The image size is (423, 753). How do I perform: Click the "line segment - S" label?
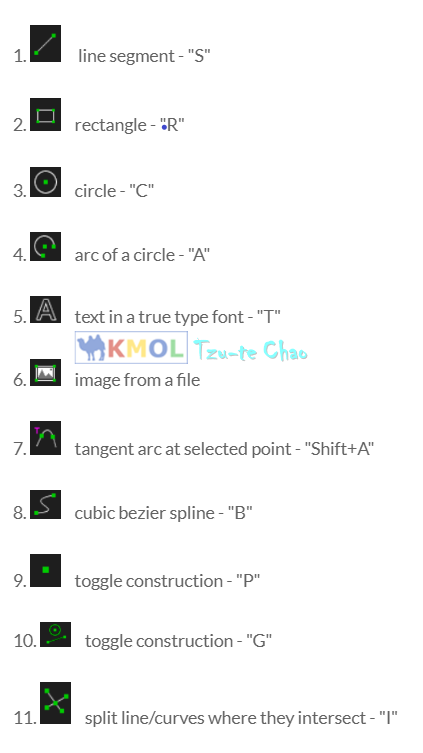[x=144, y=56]
